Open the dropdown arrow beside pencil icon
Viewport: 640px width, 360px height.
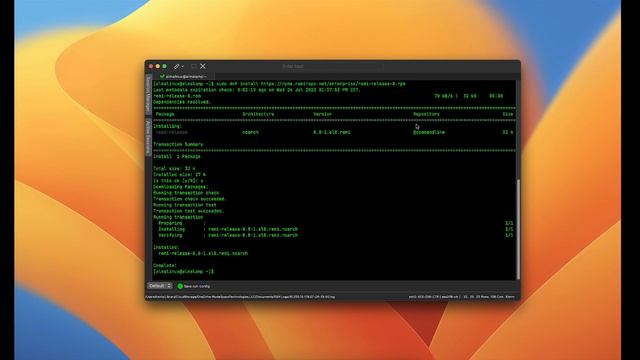pyautogui.click(x=182, y=67)
